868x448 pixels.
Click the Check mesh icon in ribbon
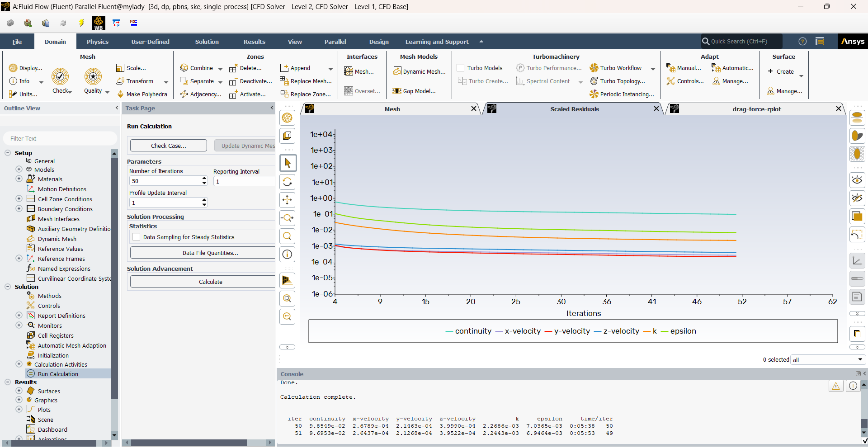60,77
